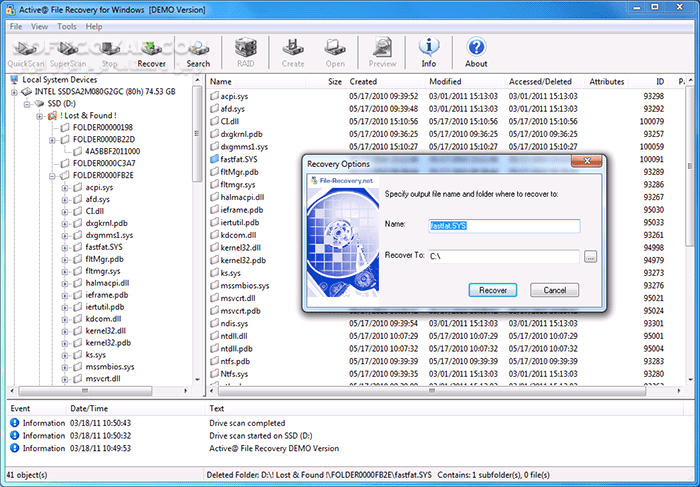Open the Tools menu
700x487 pixels.
[x=66, y=25]
